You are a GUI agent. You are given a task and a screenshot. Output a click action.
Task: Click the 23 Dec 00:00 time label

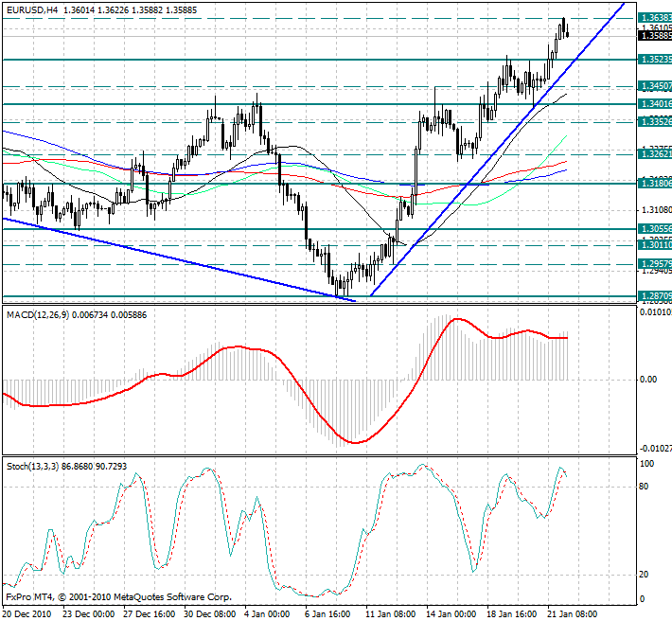(x=89, y=614)
